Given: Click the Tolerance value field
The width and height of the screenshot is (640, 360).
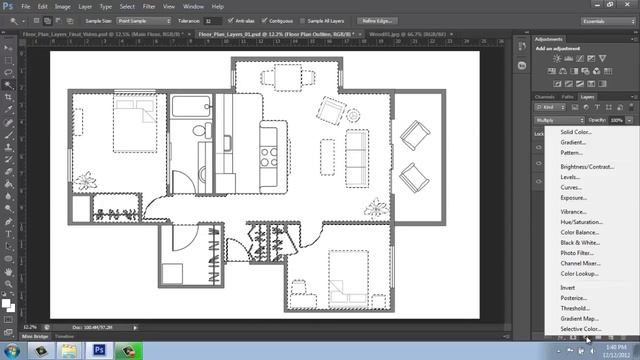Looking at the screenshot, I should point(212,21).
